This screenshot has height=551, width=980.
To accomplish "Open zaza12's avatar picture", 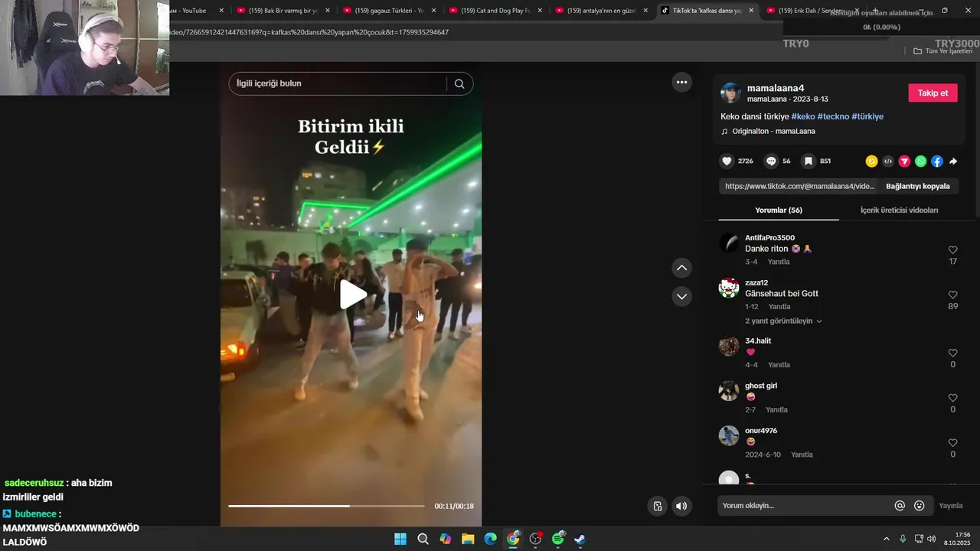I will 729,288.
